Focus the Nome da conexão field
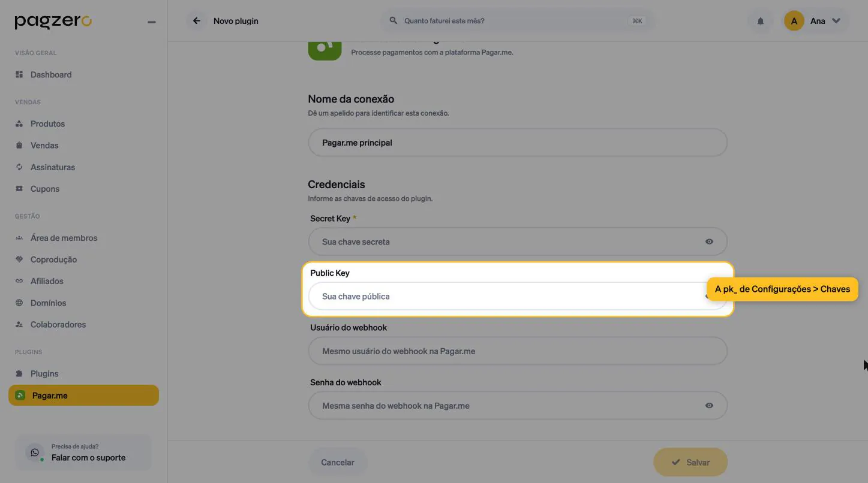This screenshot has width=868, height=483. pos(518,143)
